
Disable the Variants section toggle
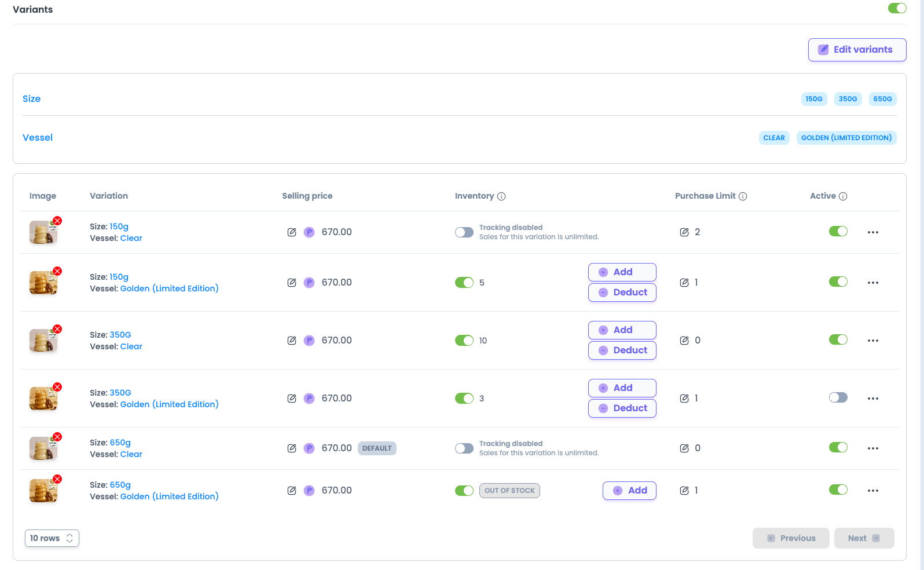tap(897, 8)
